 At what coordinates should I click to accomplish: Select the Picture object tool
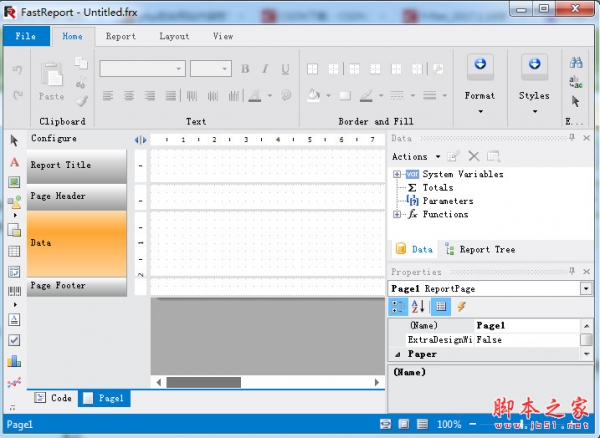(14, 182)
